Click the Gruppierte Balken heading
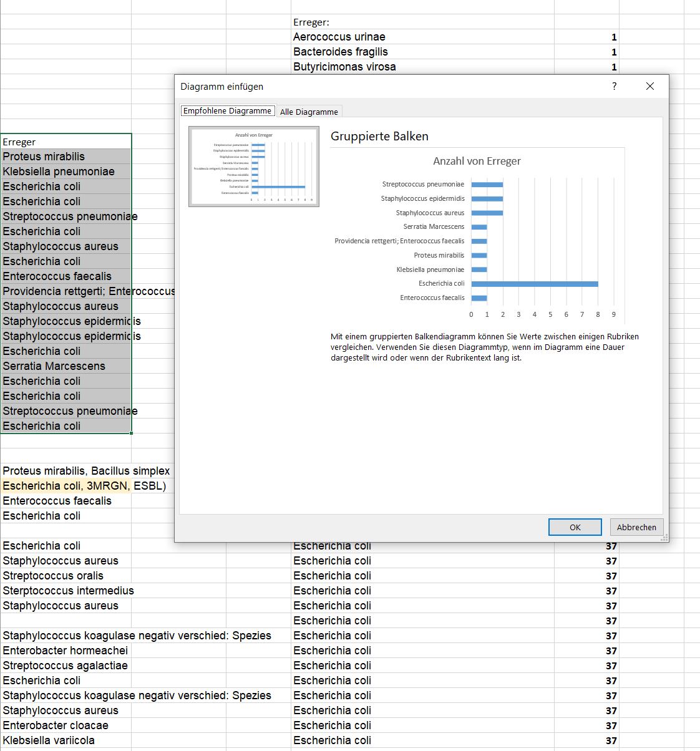The width and height of the screenshot is (700, 751). 379,136
